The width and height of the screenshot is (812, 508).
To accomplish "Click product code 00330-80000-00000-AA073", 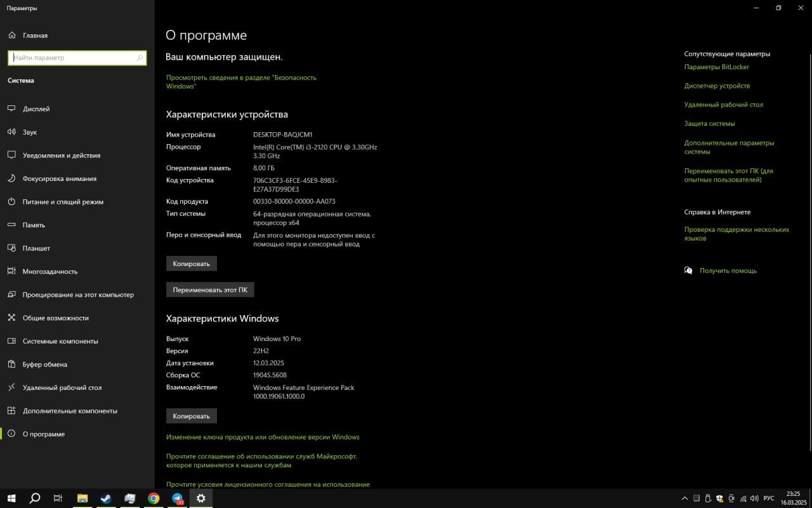I will [x=294, y=201].
